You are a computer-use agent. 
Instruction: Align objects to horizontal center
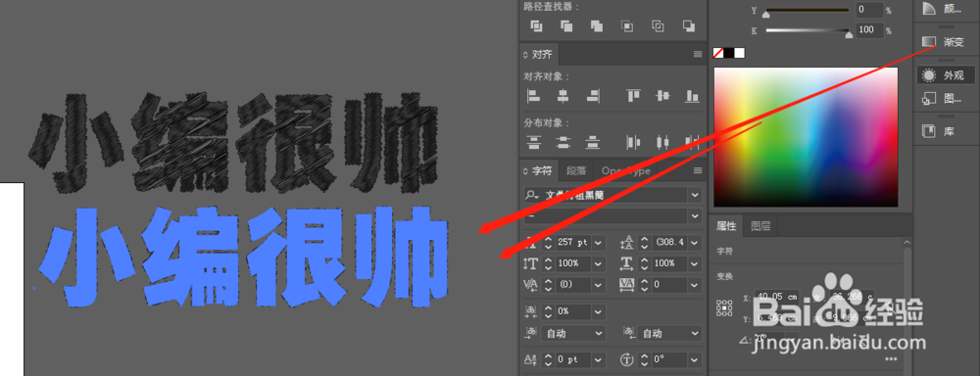[563, 96]
